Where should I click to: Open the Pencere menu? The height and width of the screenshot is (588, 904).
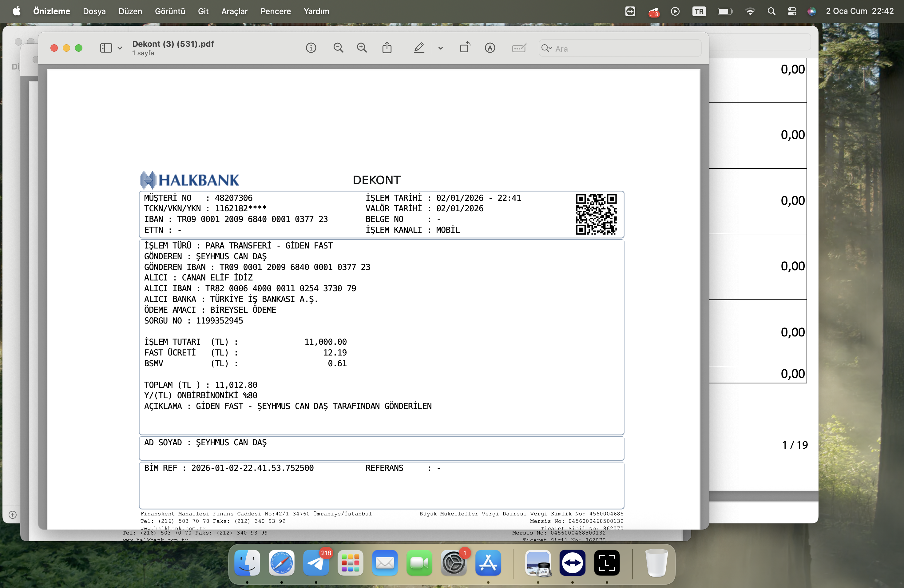point(276,11)
